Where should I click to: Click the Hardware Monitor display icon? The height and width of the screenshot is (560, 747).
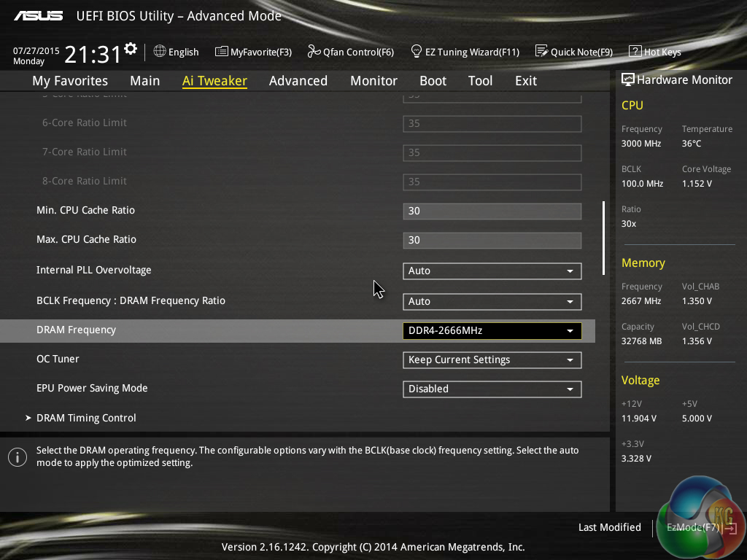point(627,80)
